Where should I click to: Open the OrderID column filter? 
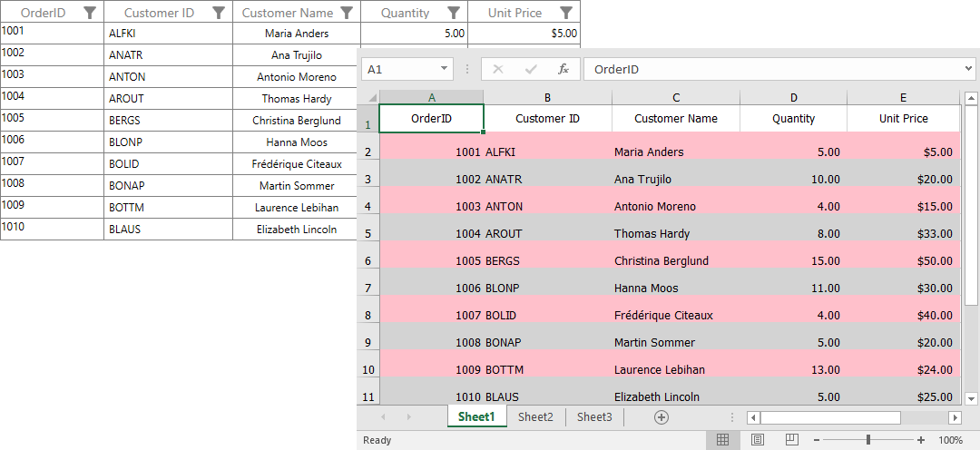[89, 13]
